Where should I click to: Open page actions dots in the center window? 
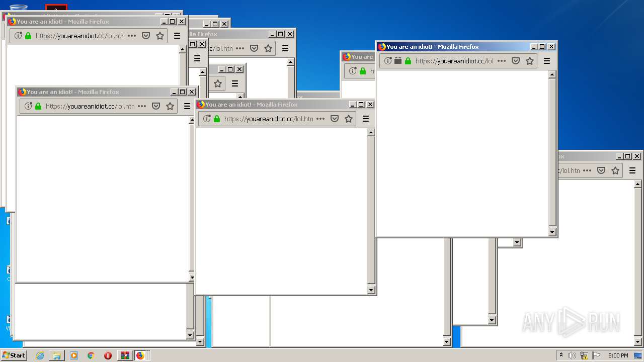point(320,119)
